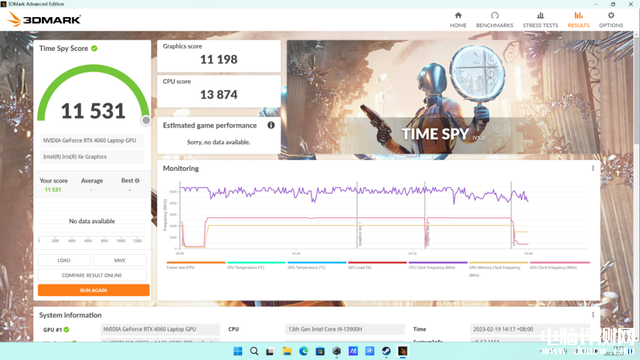
Task: Click the Intel Iris Xe Graphics label
Action: point(92,157)
